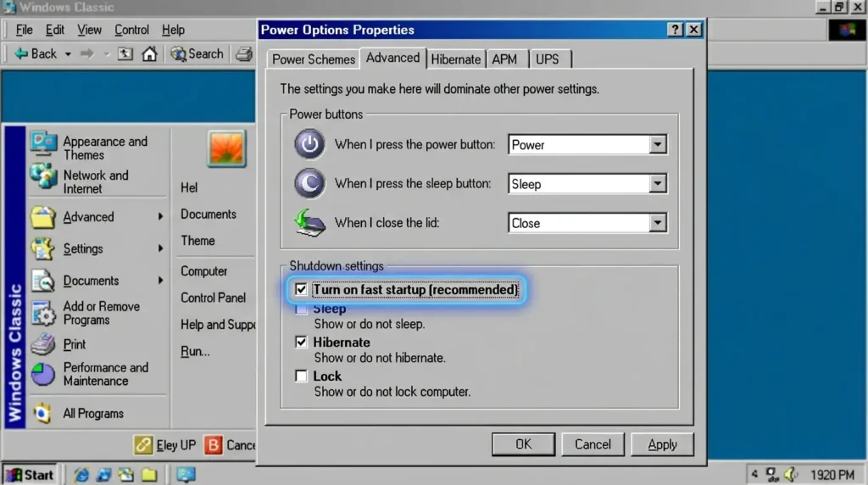The width and height of the screenshot is (868, 485).
Task: Open the Edit menu
Action: (55, 30)
